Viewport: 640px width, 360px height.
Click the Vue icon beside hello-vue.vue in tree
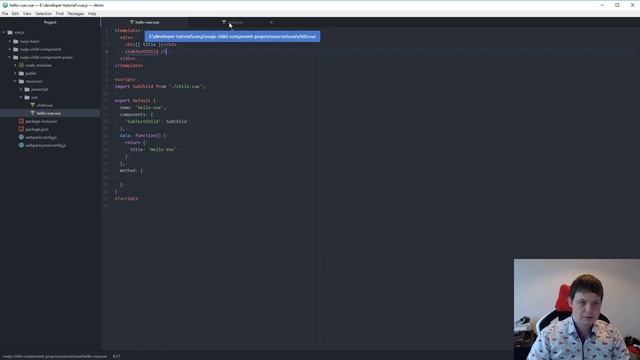[x=33, y=113]
